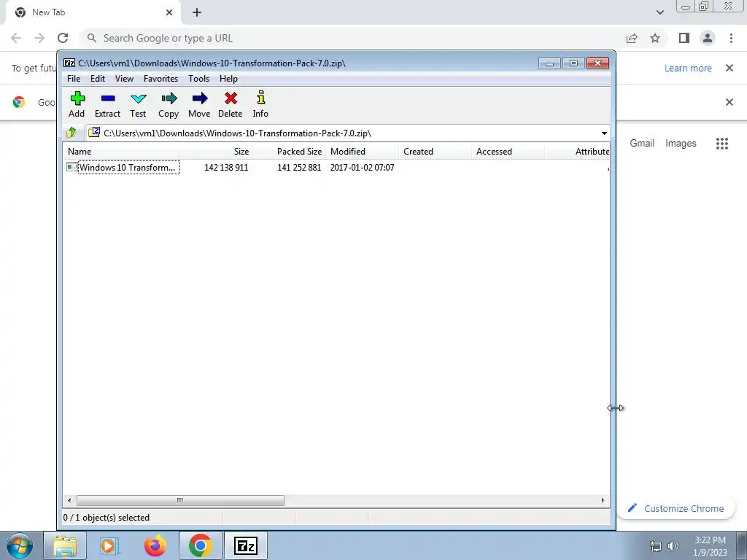This screenshot has width=747, height=560.
Task: Sort the list by Size column
Action: click(216, 152)
